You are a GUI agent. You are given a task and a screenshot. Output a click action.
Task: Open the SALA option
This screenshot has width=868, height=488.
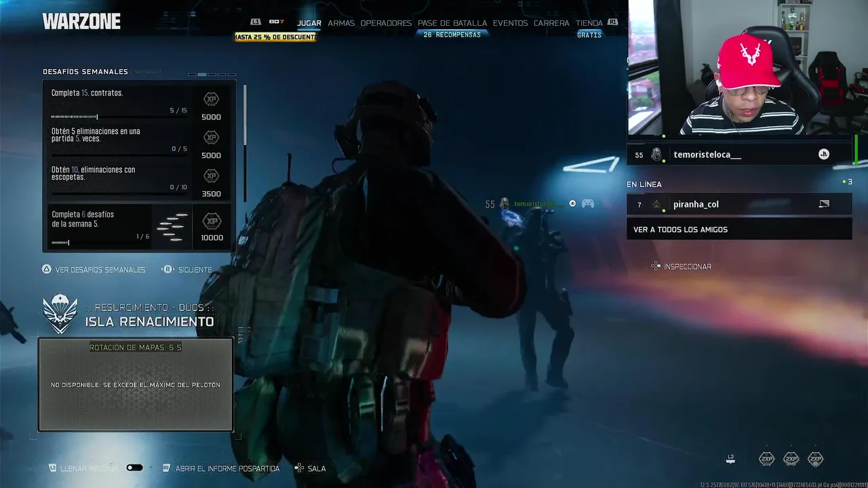click(x=317, y=468)
